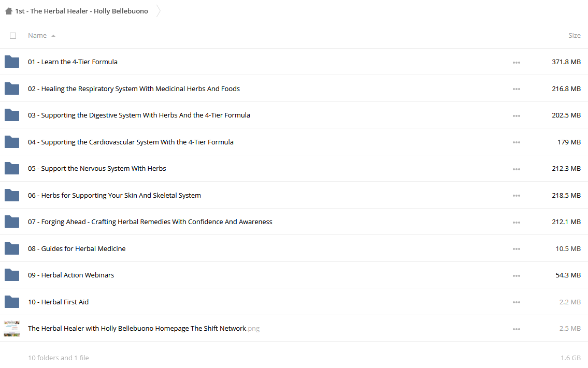Open folder icon for 01 - Learn the 4-Tier Formula
Viewport: 588px width, 368px height.
12,62
